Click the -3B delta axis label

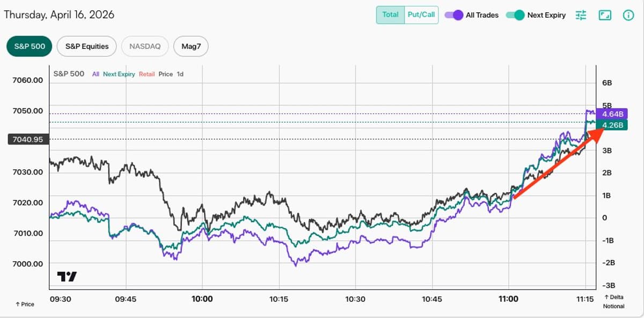coord(608,285)
